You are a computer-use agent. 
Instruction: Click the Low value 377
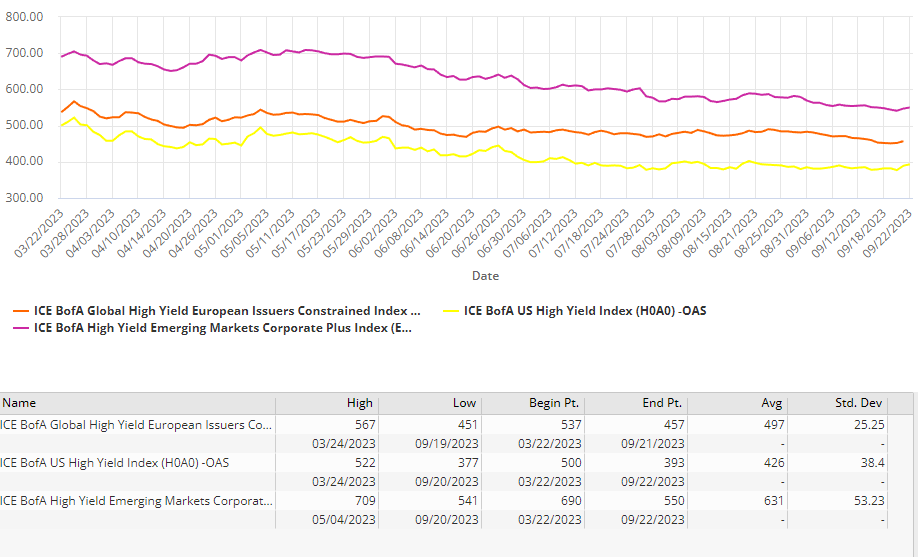pos(468,463)
